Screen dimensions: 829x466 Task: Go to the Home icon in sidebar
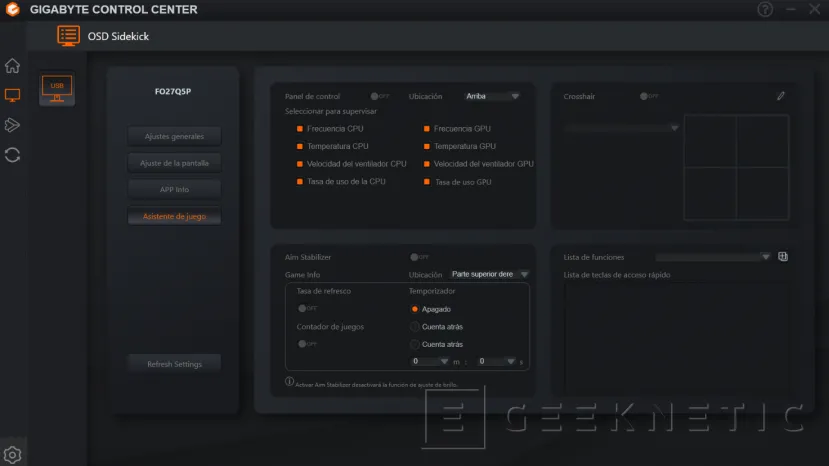click(x=12, y=66)
